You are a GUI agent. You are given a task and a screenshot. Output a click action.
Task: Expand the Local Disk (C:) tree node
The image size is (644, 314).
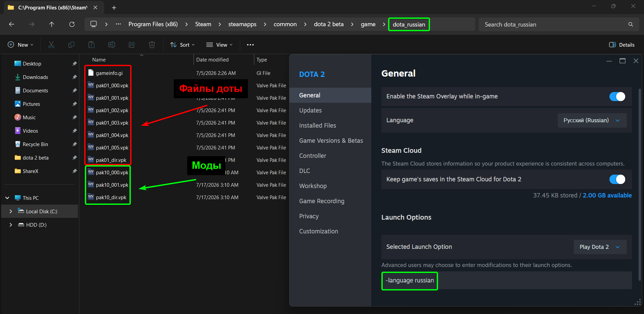[x=11, y=211]
